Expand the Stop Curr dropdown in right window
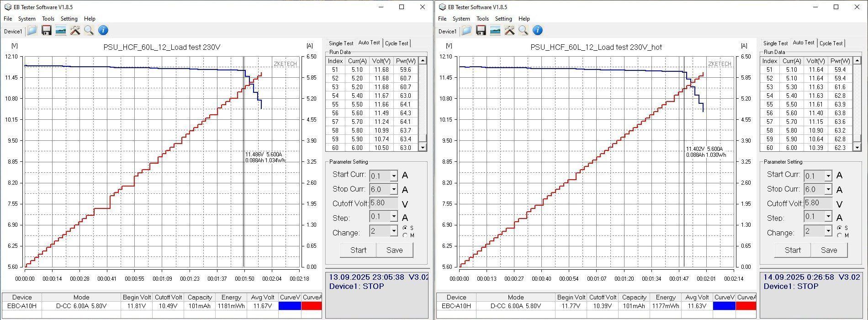The width and height of the screenshot is (868, 320). (x=828, y=189)
